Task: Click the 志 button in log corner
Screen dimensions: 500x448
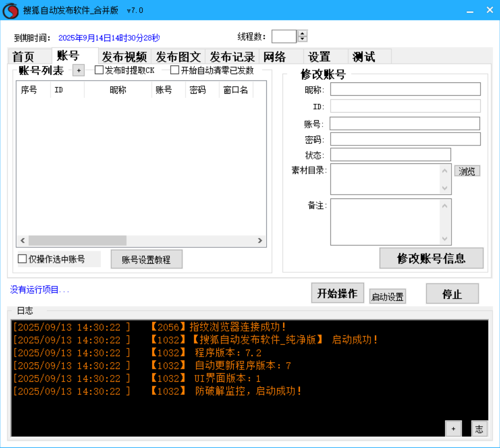Action: [479, 429]
